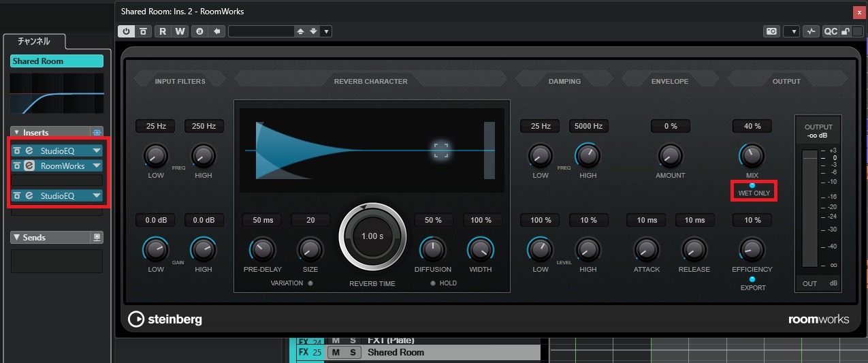This screenshot has width=868, height=363.
Task: Click the SIZE knob
Action: coord(310,250)
